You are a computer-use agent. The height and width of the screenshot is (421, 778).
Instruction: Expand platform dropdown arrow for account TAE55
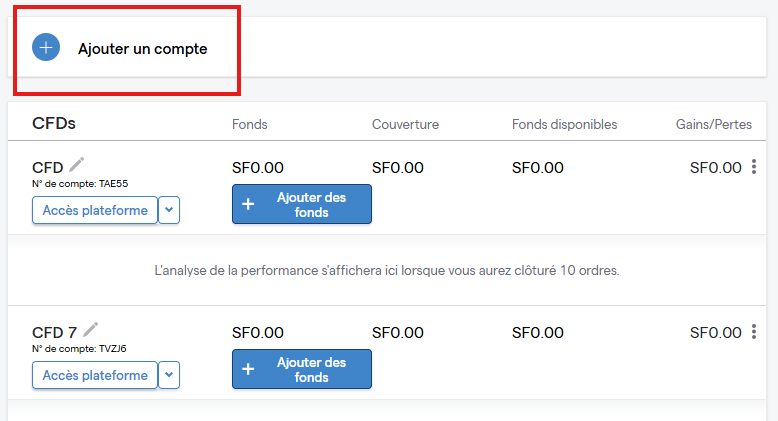pos(169,210)
